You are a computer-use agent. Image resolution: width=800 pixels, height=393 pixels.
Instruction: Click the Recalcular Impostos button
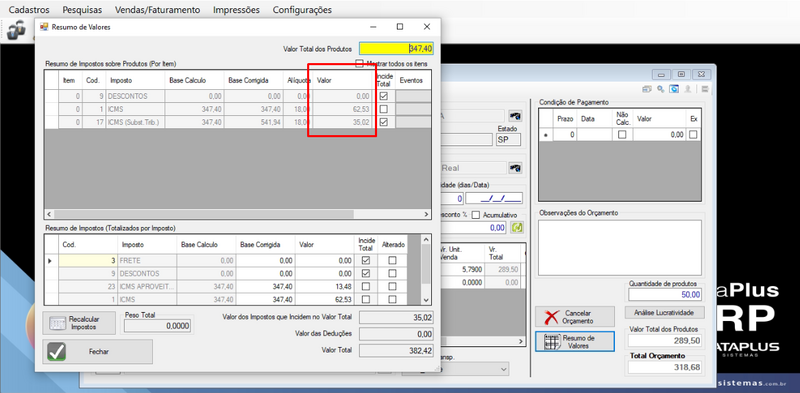[x=79, y=323]
